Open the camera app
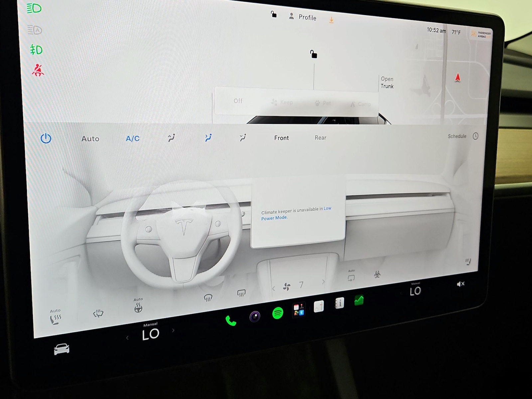This screenshot has width=532, height=399. 255,316
